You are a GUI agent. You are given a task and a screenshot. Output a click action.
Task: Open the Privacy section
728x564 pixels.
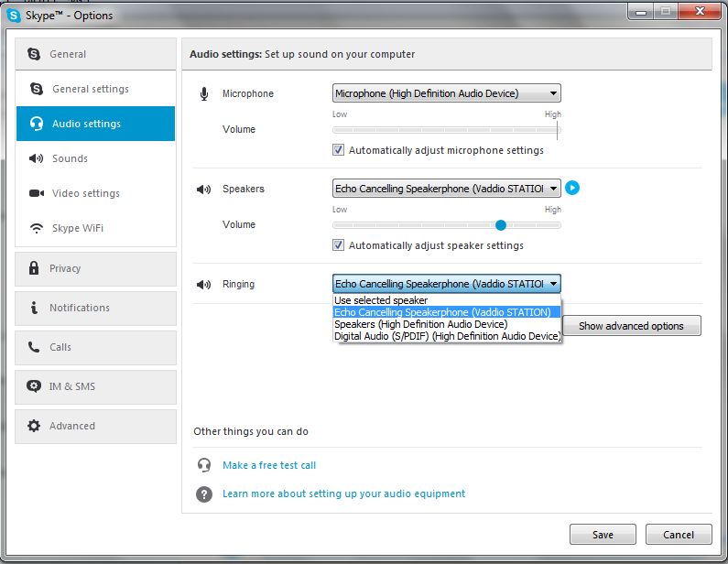(x=95, y=269)
